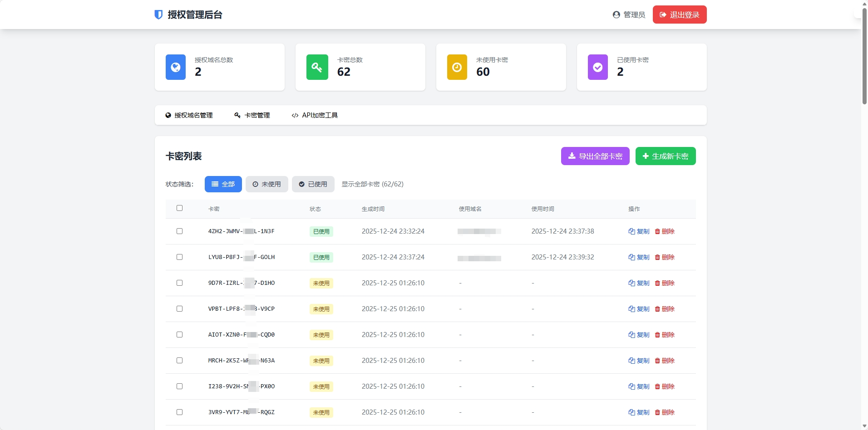868x430 pixels.
Task: Copy the AIOT-XZN0 card key row
Action: [x=639, y=335]
